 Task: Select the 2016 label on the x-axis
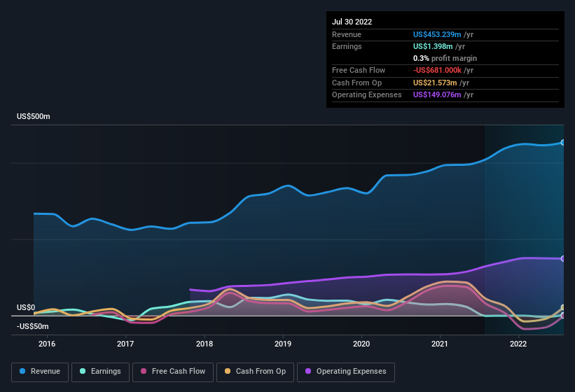47,344
